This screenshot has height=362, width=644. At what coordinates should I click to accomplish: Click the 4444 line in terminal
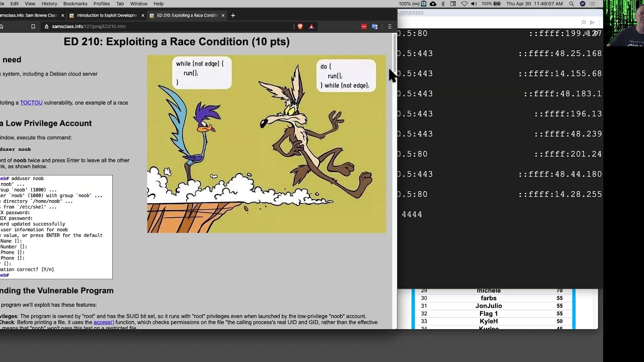tap(412, 215)
